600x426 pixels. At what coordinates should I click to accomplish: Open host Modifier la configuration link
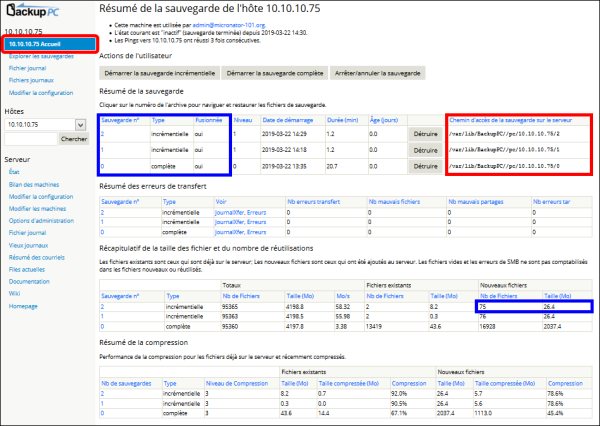coord(41,93)
